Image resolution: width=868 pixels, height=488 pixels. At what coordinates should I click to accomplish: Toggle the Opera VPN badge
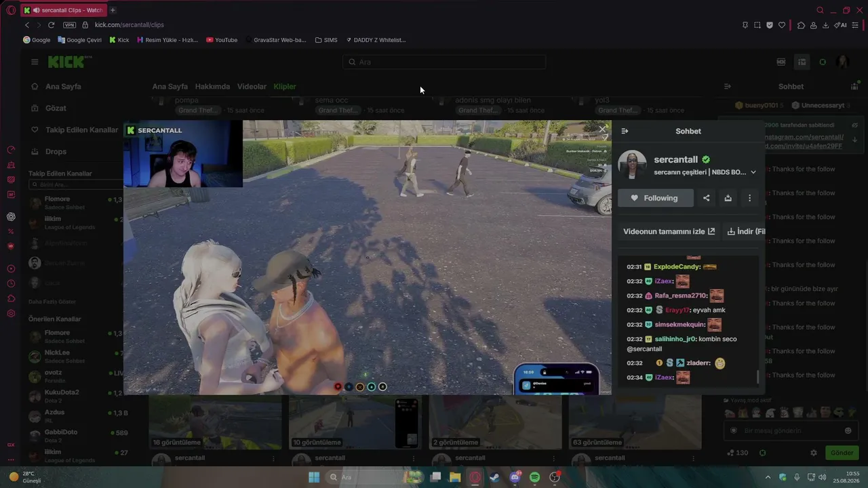coord(69,25)
